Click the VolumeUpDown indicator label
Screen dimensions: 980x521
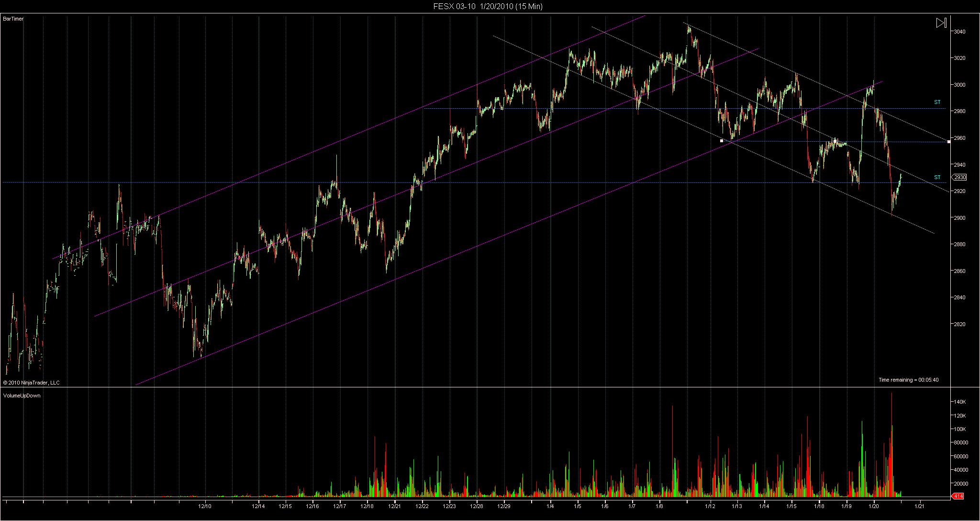[x=22, y=396]
